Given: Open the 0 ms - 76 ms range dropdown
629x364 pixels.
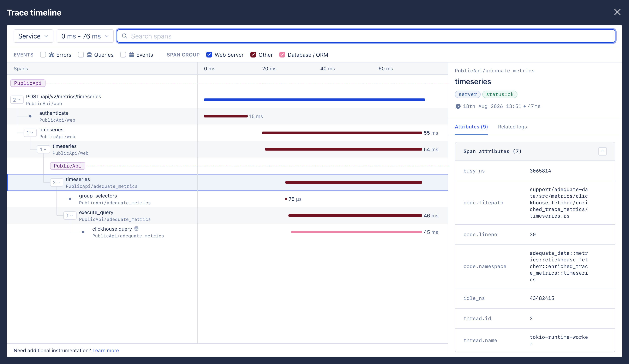Looking at the screenshot, I should 85,36.
